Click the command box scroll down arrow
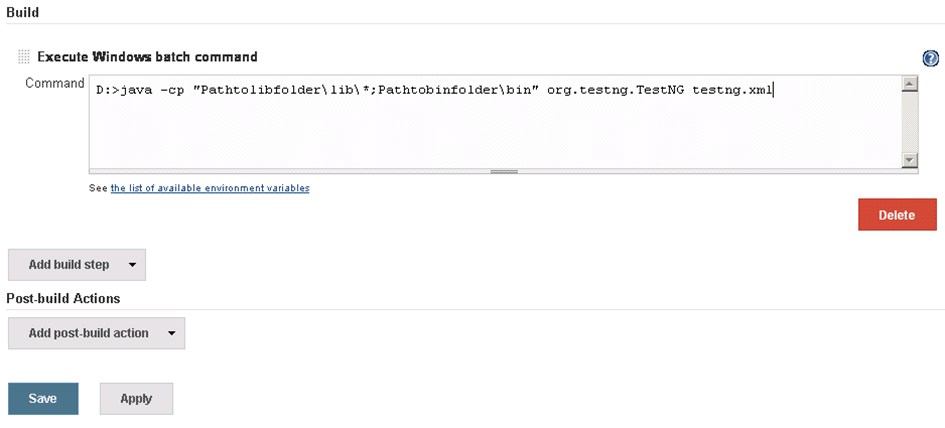Screen dimensions: 945x428 (909, 159)
